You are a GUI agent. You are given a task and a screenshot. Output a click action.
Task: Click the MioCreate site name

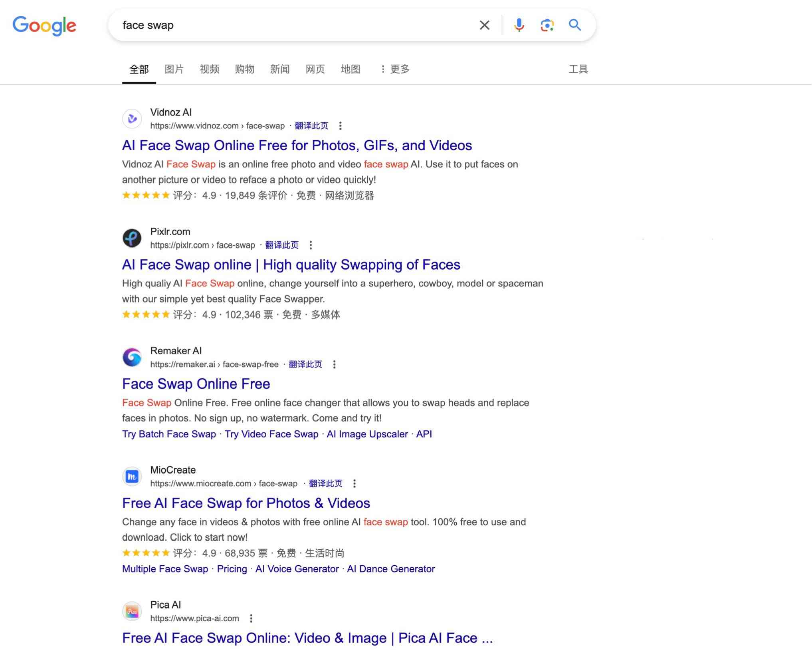pos(173,470)
